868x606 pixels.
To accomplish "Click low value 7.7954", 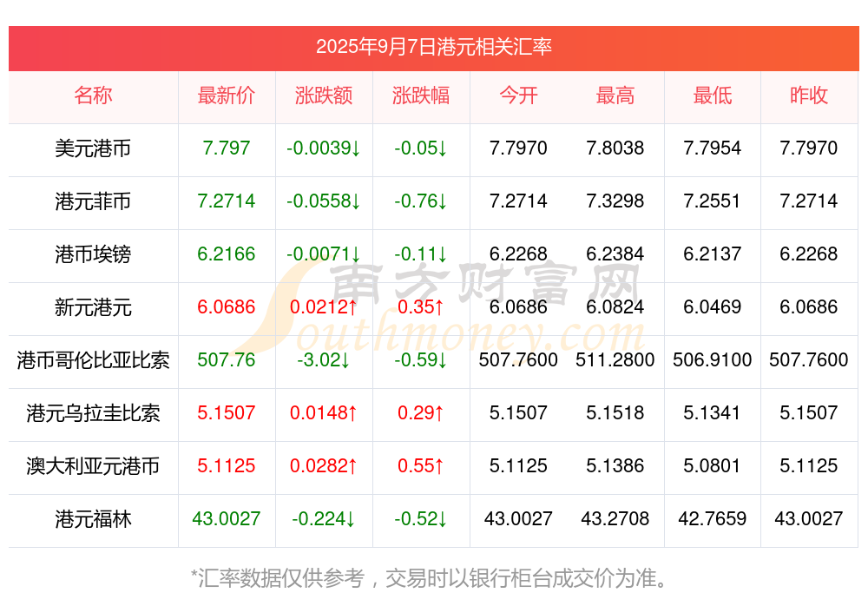I will coord(712,148).
